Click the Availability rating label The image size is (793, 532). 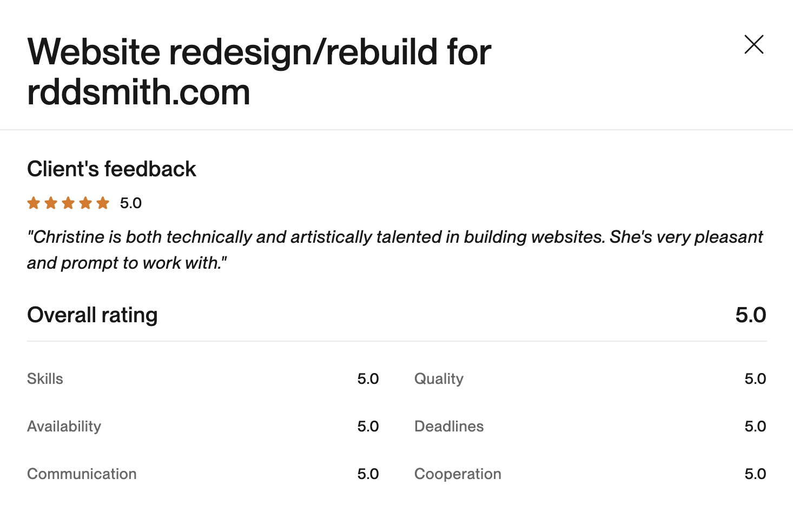64,427
